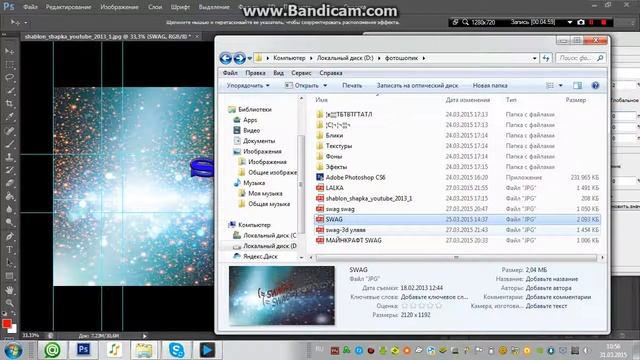Select the Blur tool
This screenshot has height=360, width=640.
tap(9, 209)
